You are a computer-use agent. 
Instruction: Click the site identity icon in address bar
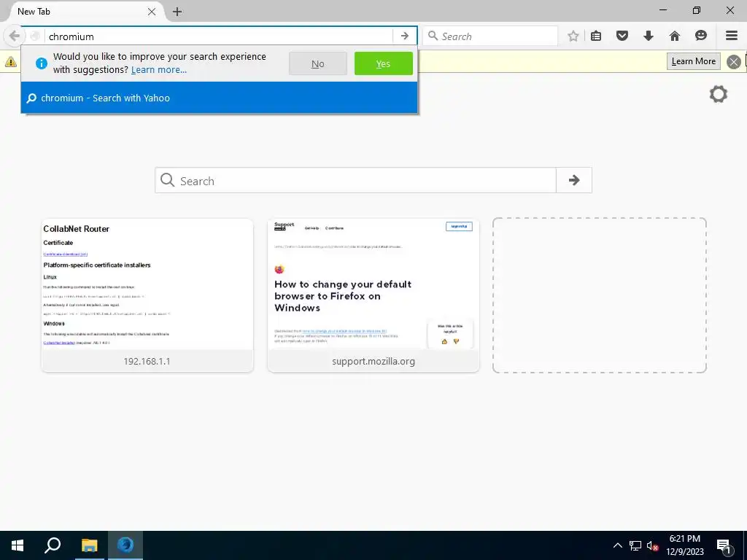point(35,36)
